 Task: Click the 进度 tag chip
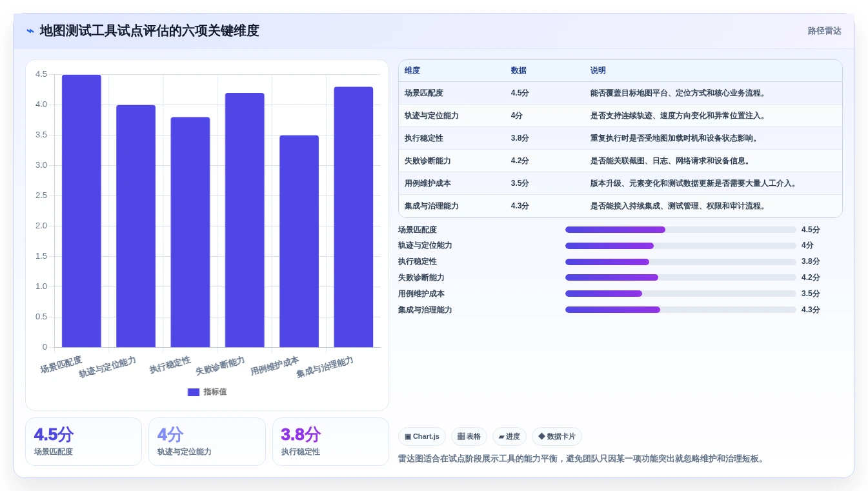point(509,437)
